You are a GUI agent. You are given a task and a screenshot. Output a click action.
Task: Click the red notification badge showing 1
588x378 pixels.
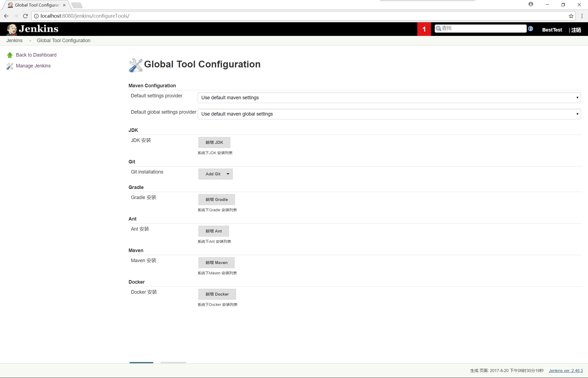[x=424, y=29]
